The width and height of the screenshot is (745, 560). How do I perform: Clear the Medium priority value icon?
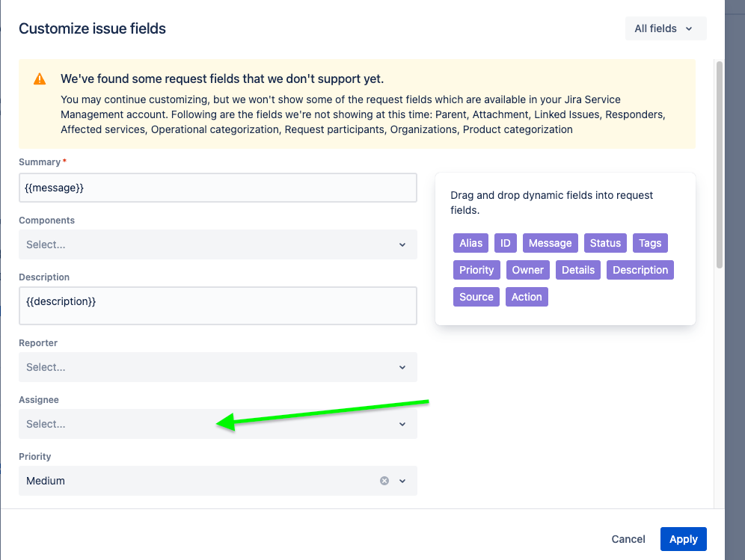click(x=384, y=481)
